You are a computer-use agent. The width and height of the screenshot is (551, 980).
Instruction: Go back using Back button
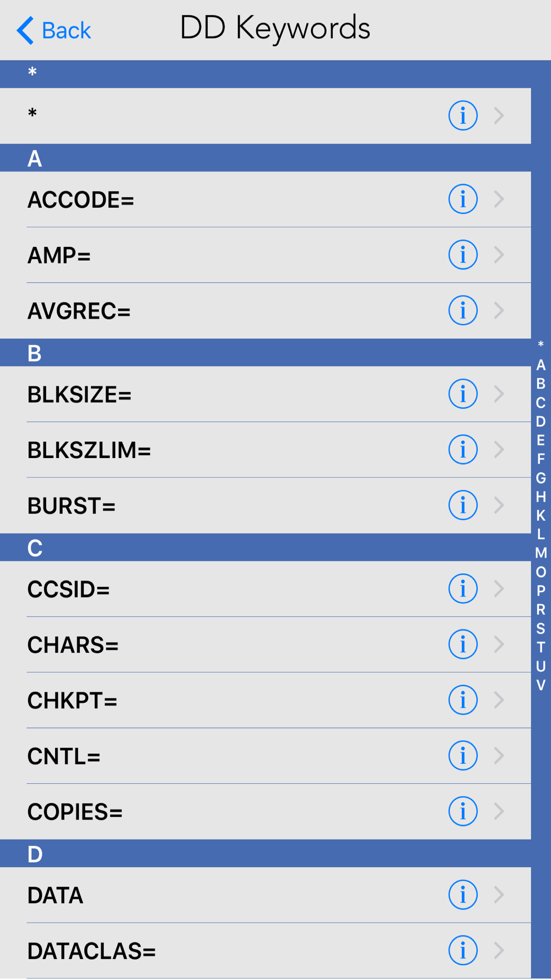coord(54,30)
